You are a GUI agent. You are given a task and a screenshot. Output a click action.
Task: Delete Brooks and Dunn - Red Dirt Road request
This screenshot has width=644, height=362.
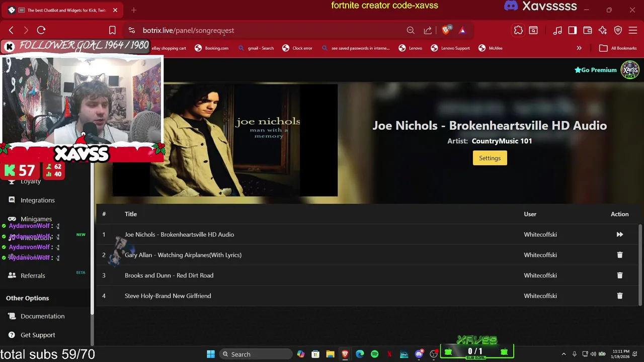620,276
